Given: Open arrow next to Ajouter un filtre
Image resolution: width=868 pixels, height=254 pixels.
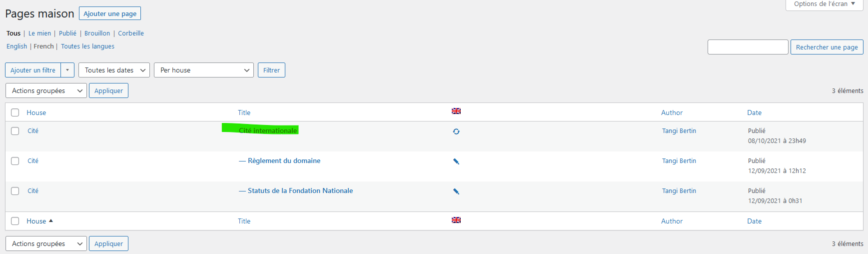Looking at the screenshot, I should coord(67,70).
